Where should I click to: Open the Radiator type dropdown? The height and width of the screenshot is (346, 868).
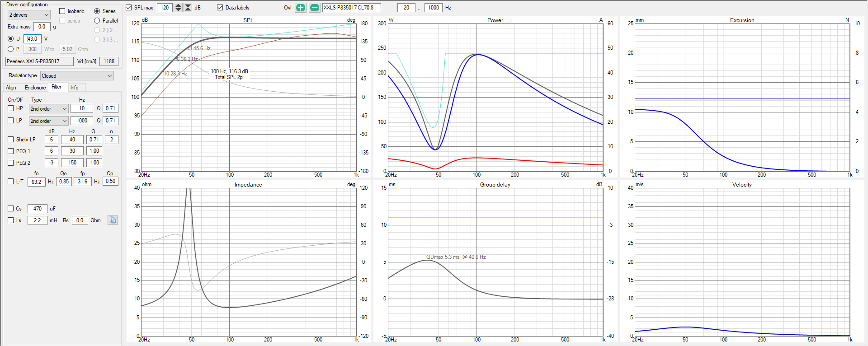pos(77,76)
